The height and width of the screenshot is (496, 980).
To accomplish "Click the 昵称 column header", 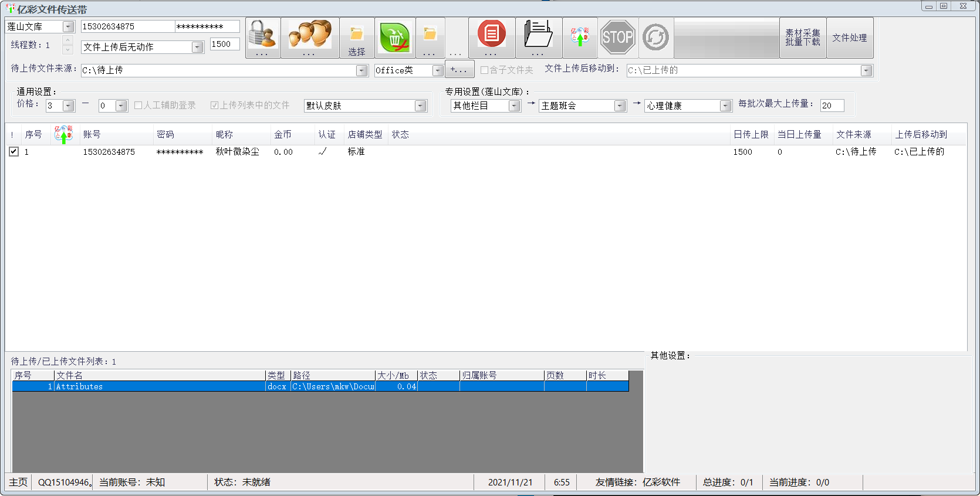I will (241, 134).
